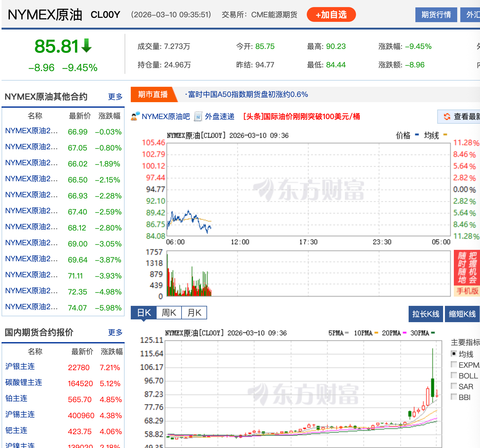This screenshot has height=448, width=480.
Task: Click the 今开 value 85.75
Action: tap(265, 46)
